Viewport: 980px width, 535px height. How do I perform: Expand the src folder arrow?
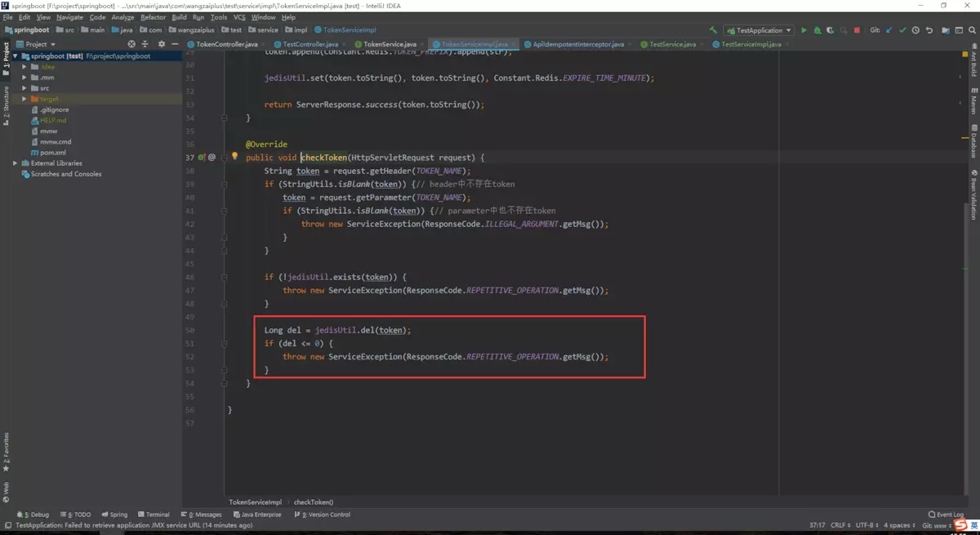tap(24, 88)
